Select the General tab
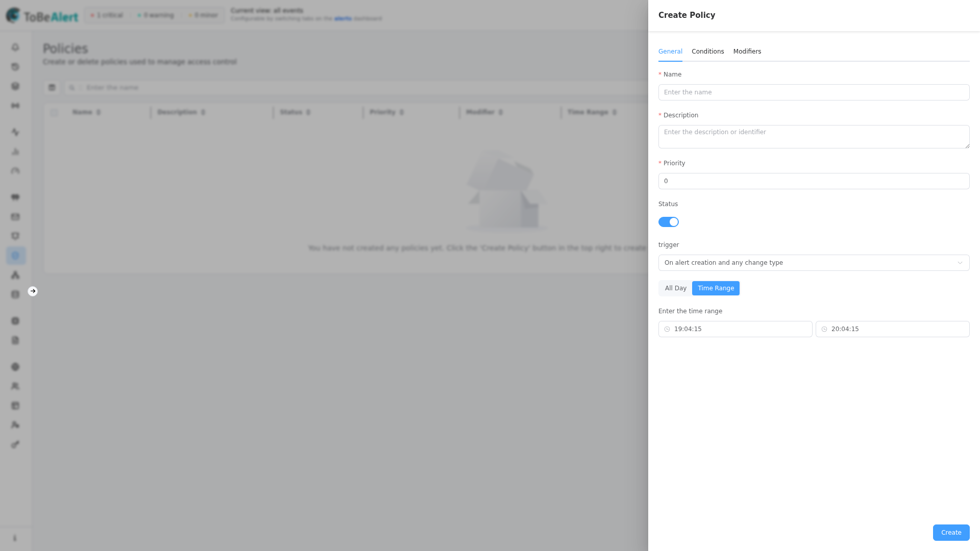 click(670, 52)
